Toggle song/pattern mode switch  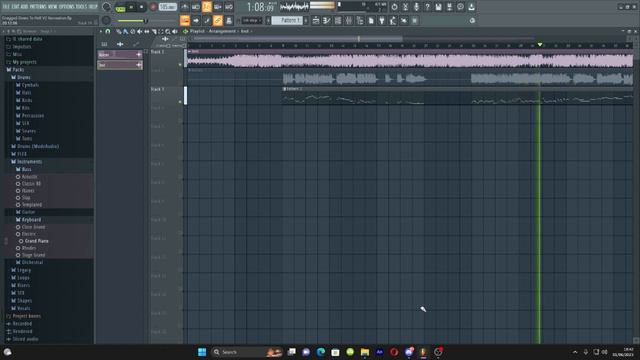coord(120,7)
